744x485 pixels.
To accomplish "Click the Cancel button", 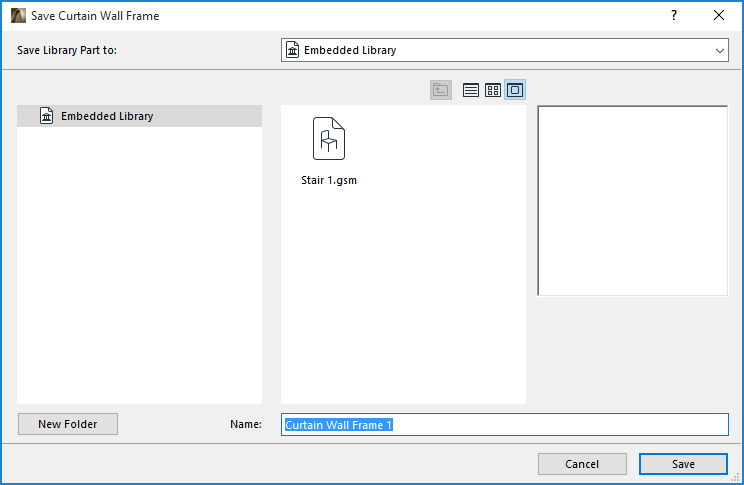I will (x=582, y=464).
